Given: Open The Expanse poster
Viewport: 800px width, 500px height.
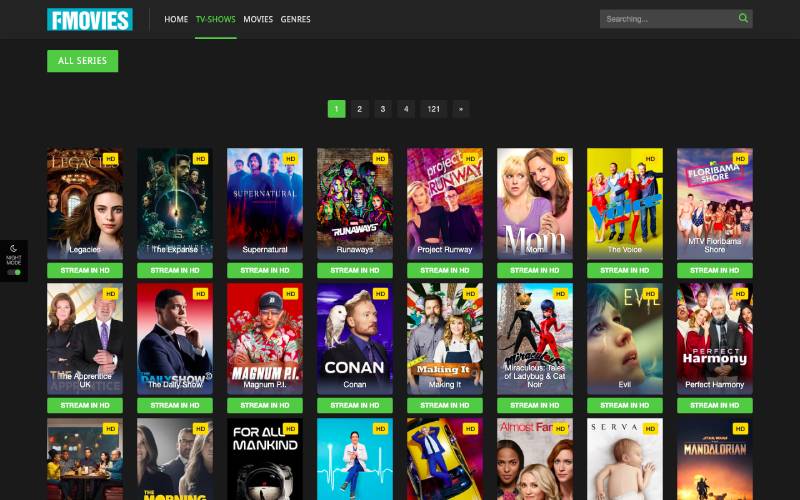Looking at the screenshot, I should 175,204.
